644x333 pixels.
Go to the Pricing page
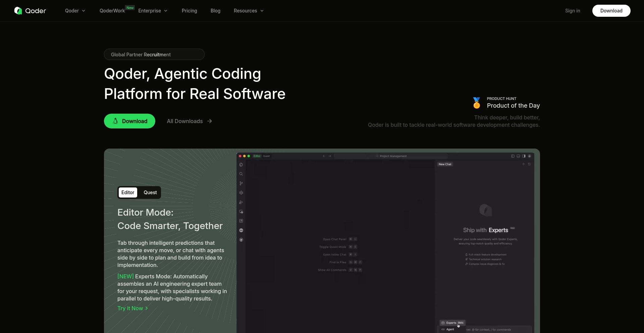pyautogui.click(x=189, y=11)
